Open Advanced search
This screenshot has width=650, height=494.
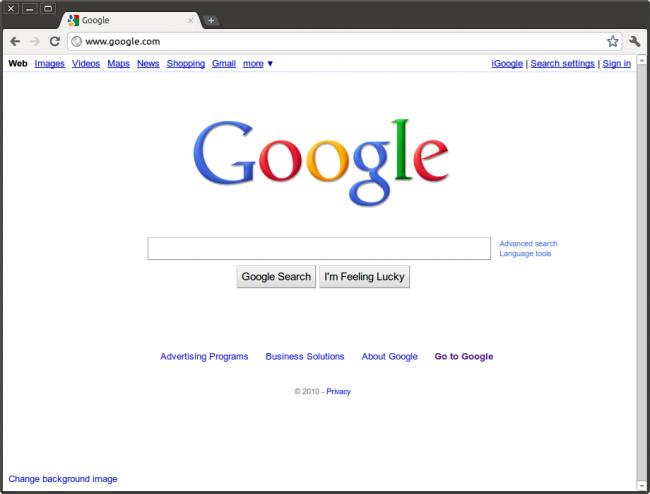[x=528, y=244]
